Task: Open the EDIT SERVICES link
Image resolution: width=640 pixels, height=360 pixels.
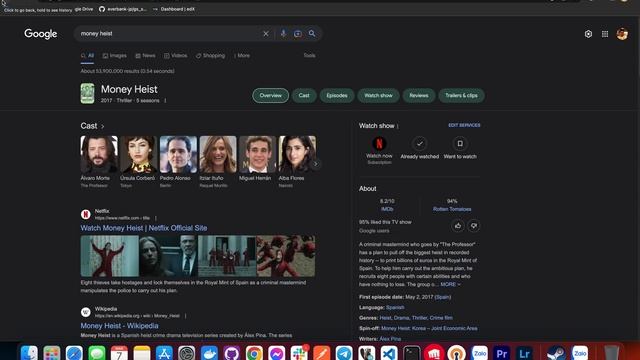Action: point(464,125)
